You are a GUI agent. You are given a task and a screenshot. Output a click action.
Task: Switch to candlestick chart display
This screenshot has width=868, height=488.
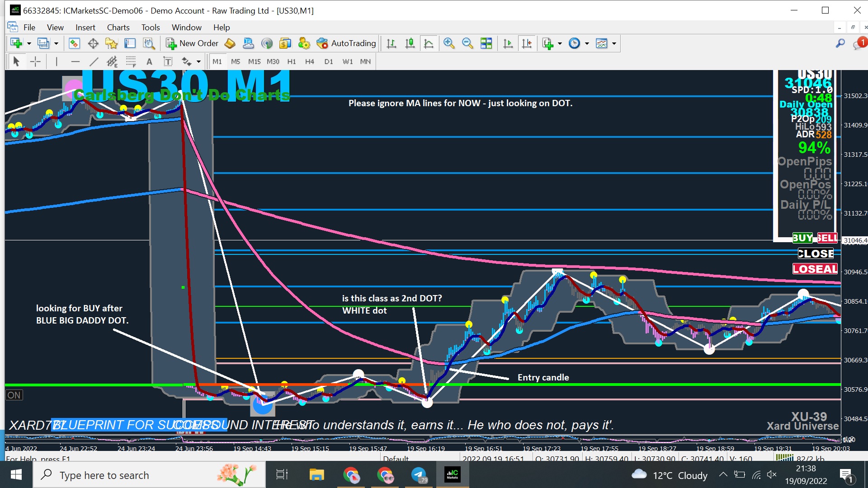click(410, 43)
